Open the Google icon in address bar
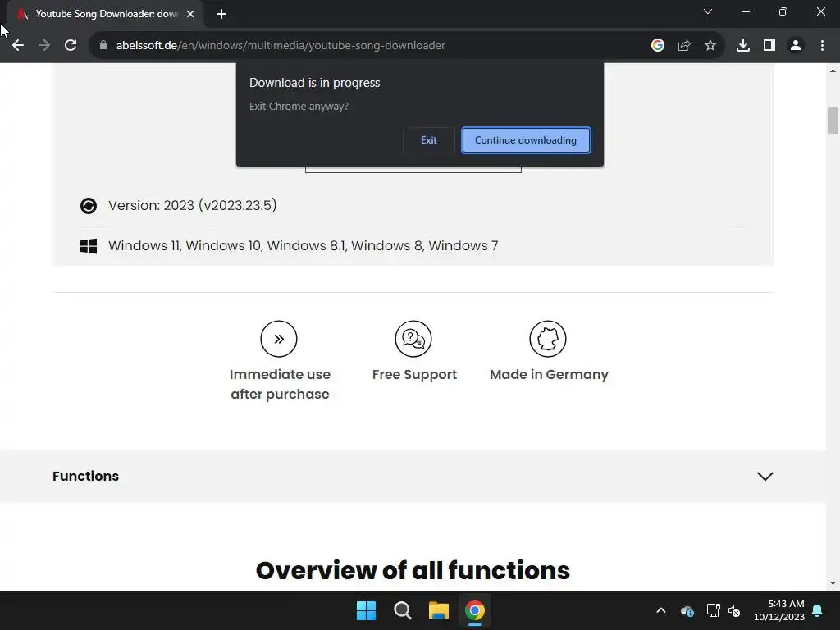Image resolution: width=840 pixels, height=630 pixels. (658, 46)
